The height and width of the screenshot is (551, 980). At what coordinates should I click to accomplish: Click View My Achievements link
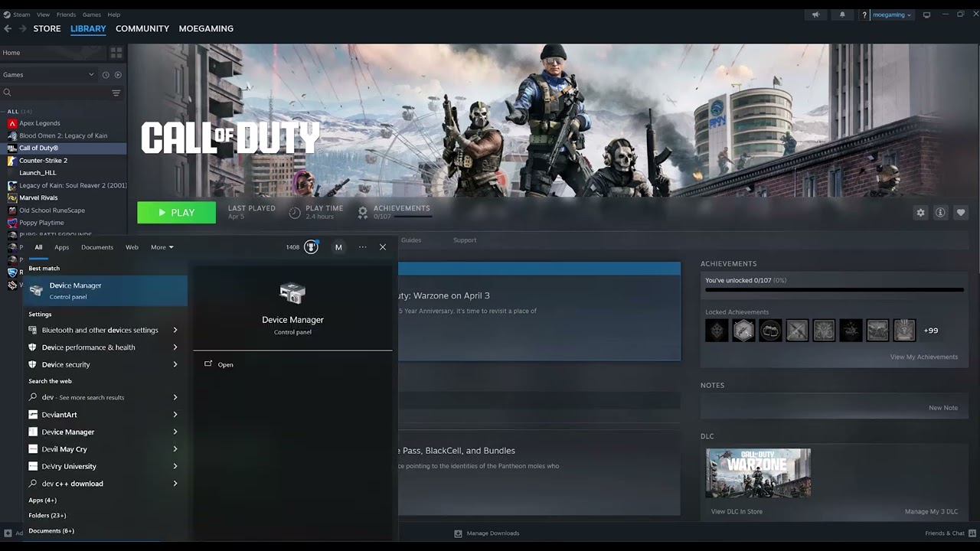tap(924, 357)
